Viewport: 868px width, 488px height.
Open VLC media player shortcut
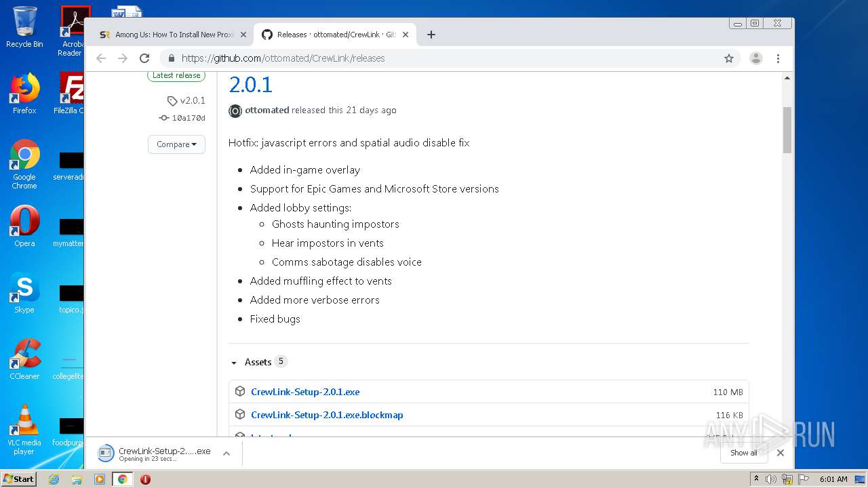click(x=24, y=430)
